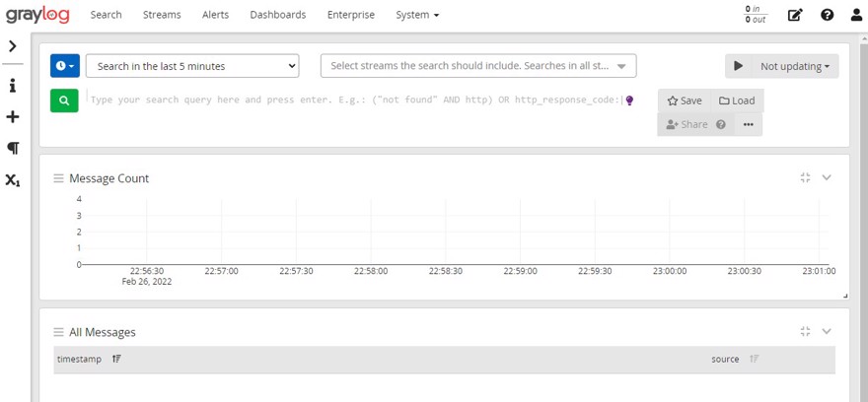The height and width of the screenshot is (402, 868).
Task: Expand the sidebar with the chevron arrow
Action: pyautogui.click(x=13, y=46)
